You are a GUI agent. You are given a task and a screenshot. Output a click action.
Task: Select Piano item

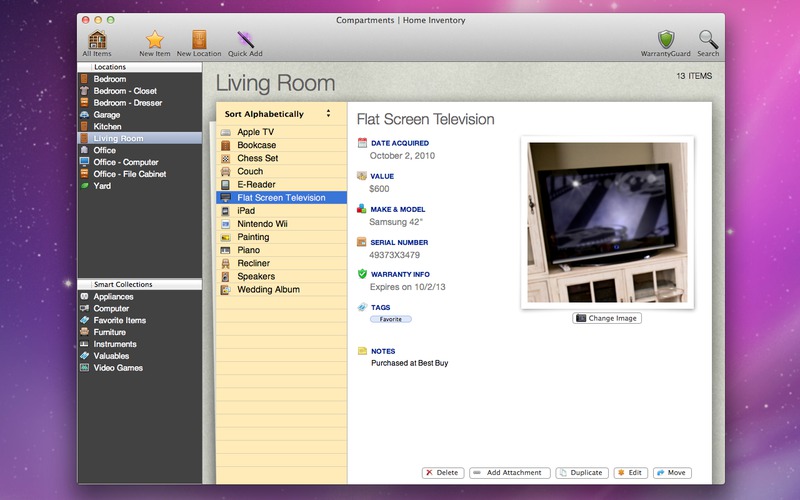(282, 250)
